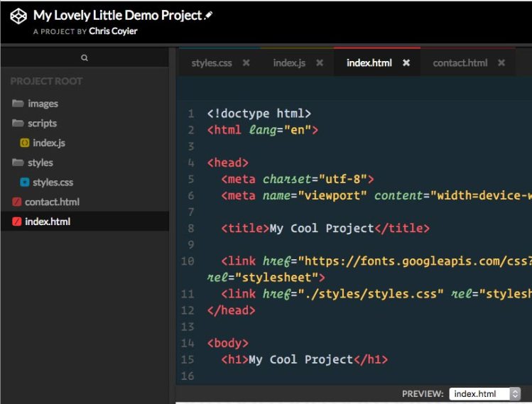Click the project title My Lovely Little Demo Project
This screenshot has height=404, width=532.
[x=117, y=16]
